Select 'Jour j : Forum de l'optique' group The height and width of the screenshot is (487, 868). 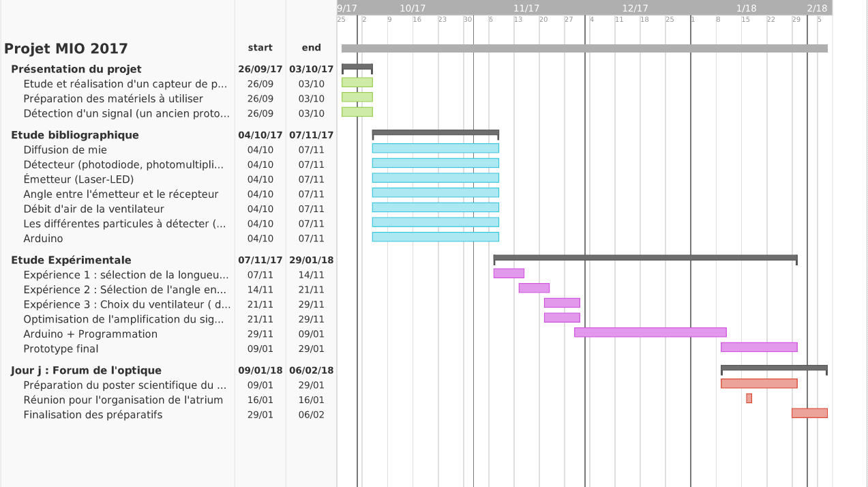coord(86,370)
